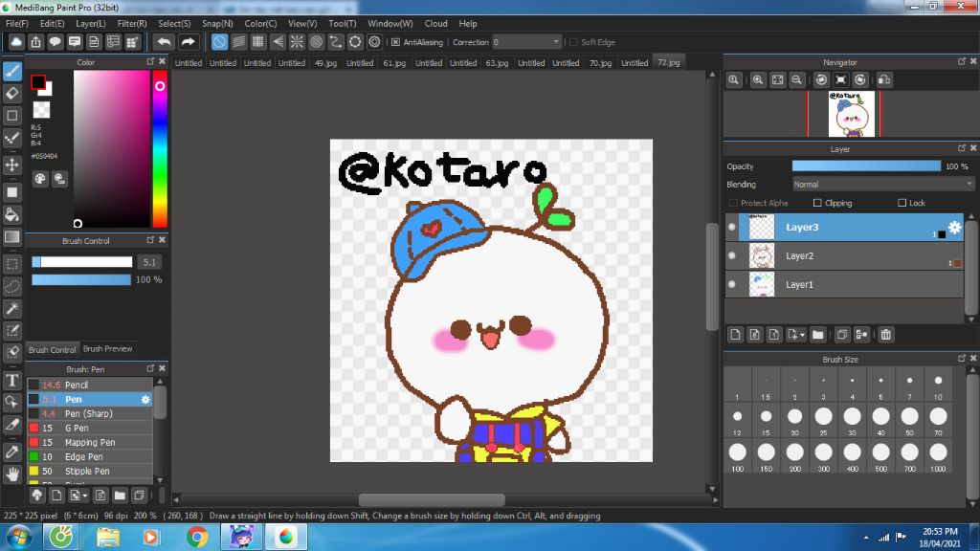The image size is (980, 551).
Task: Click the canvas horizontal scrollbar
Action: click(432, 499)
